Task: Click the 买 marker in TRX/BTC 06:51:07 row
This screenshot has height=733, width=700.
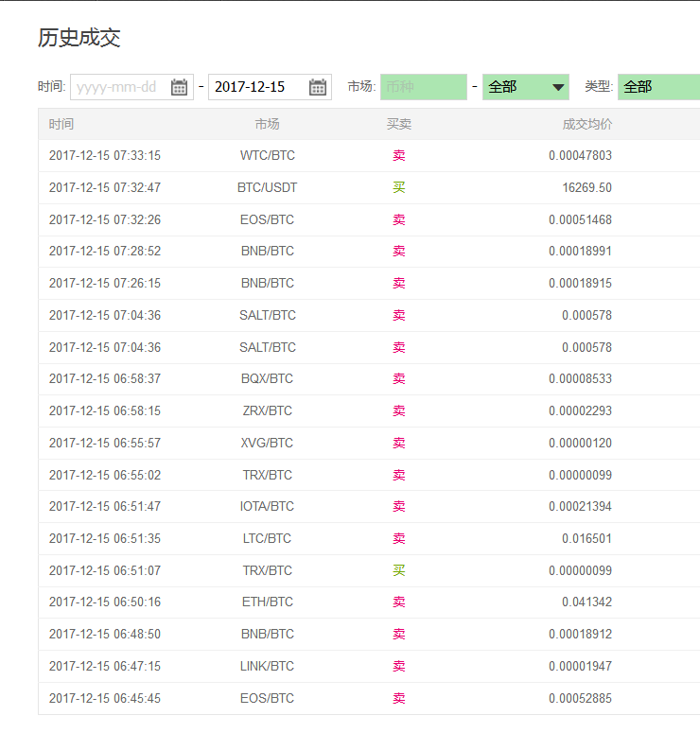Action: click(399, 570)
